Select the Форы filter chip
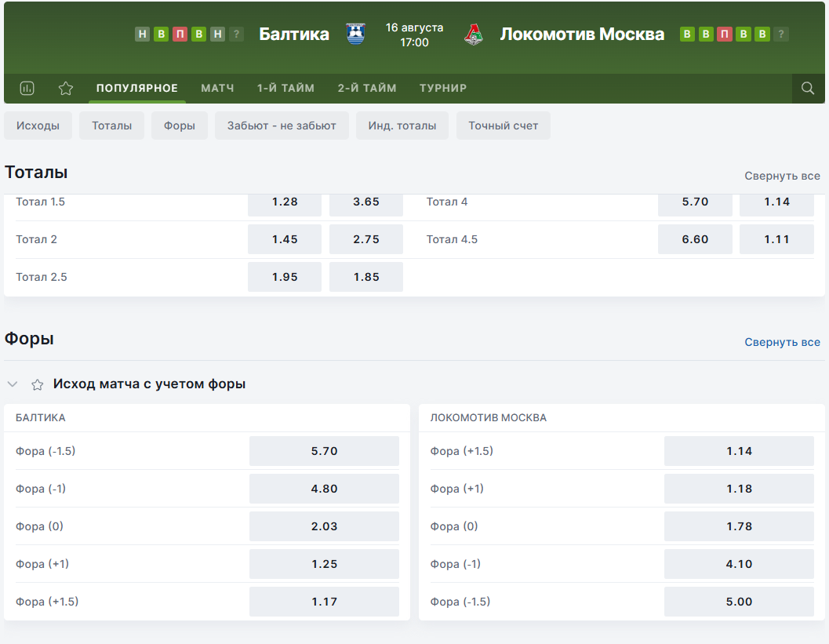The height and width of the screenshot is (644, 829). click(180, 126)
